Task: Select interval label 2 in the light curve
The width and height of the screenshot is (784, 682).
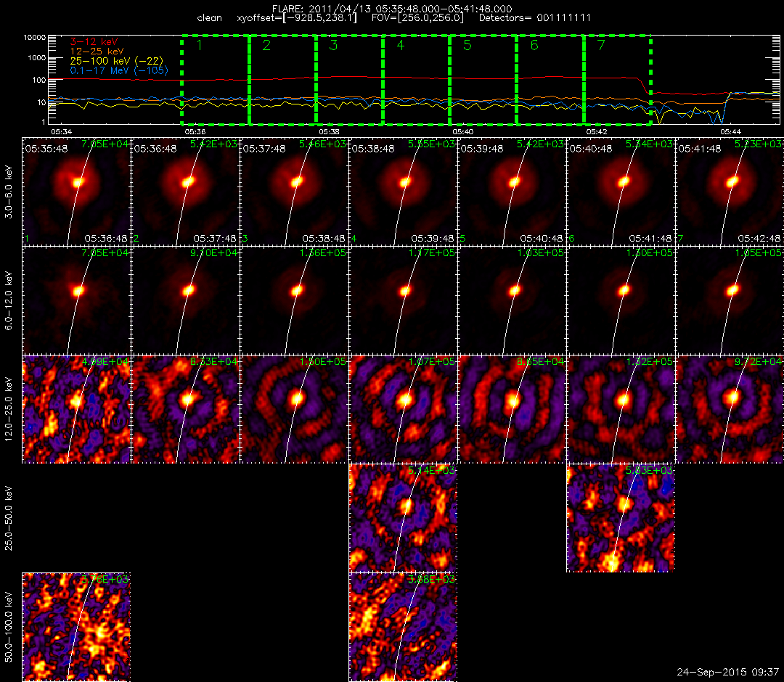Action: [266, 45]
